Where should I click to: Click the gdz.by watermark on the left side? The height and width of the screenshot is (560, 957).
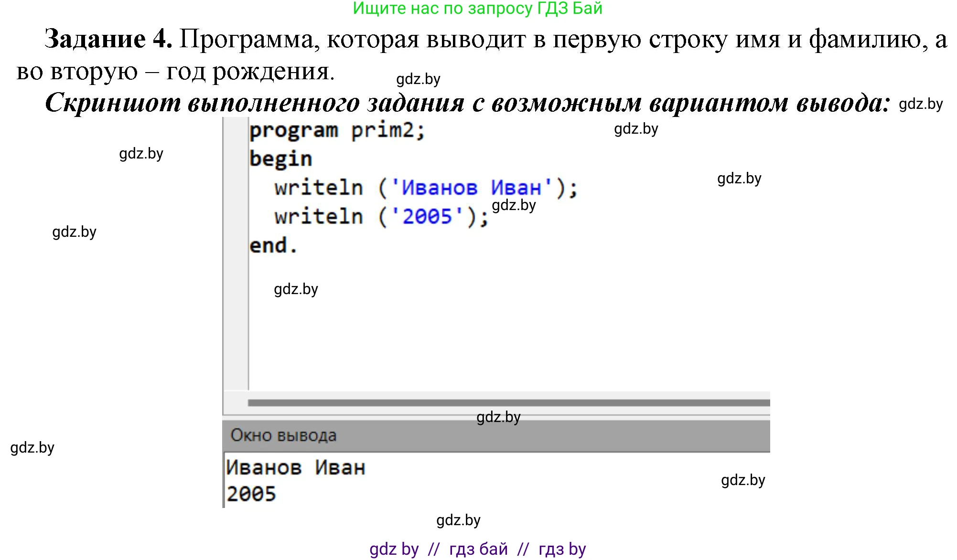[x=74, y=232]
